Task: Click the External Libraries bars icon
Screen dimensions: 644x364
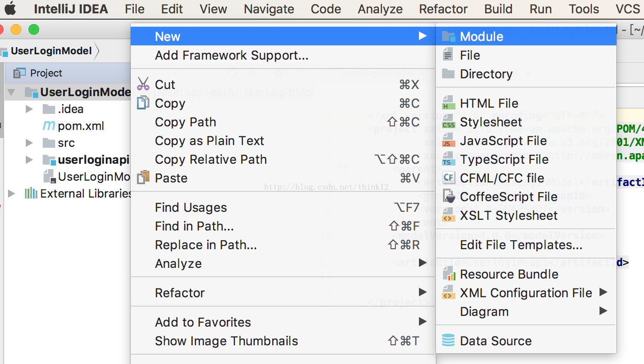Action: 31,194
